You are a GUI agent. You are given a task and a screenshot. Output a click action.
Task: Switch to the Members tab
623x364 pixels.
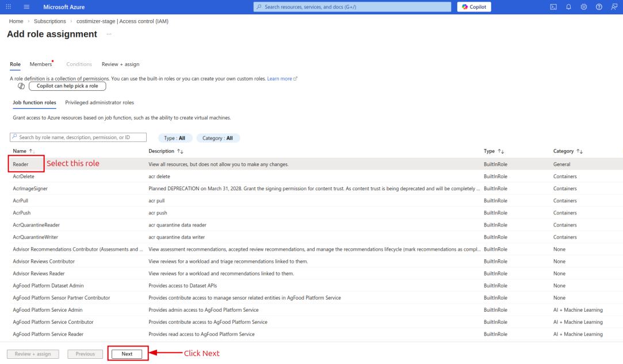tap(40, 64)
